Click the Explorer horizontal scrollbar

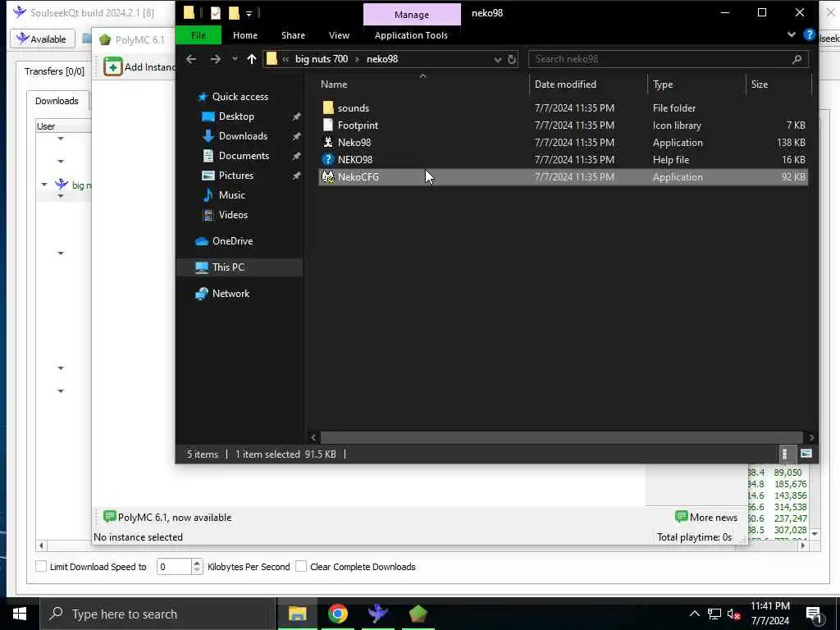pyautogui.click(x=561, y=438)
